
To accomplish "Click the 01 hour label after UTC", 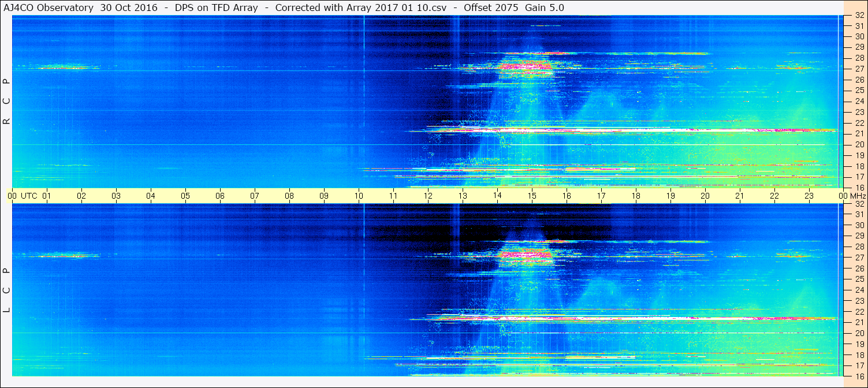I will (47, 196).
